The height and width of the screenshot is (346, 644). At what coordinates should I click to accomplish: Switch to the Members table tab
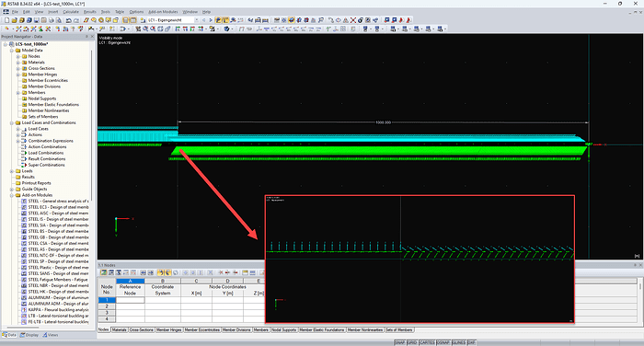pyautogui.click(x=260, y=330)
